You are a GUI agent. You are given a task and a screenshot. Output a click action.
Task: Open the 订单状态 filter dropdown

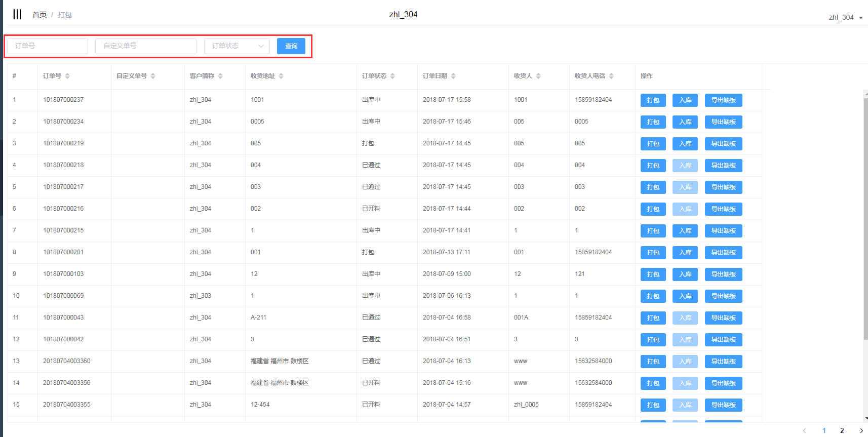[x=237, y=46]
